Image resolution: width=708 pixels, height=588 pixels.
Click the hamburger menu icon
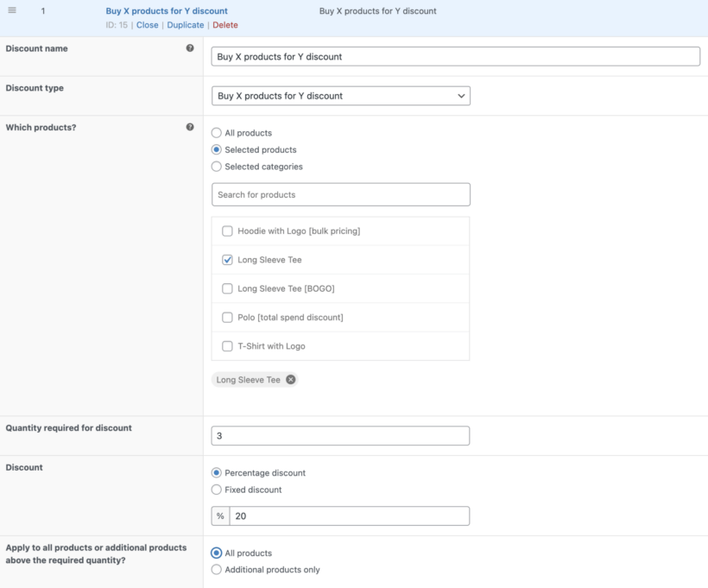point(10,10)
